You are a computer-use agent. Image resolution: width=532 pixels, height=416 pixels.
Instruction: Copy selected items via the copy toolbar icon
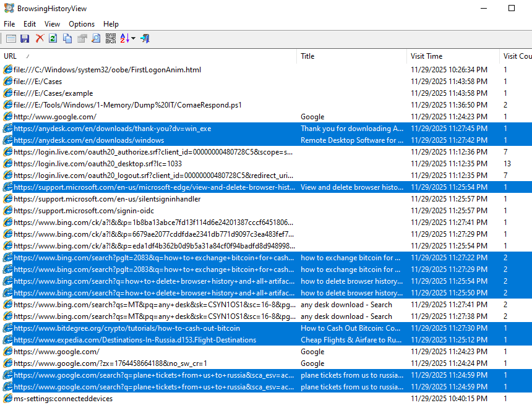tap(68, 38)
